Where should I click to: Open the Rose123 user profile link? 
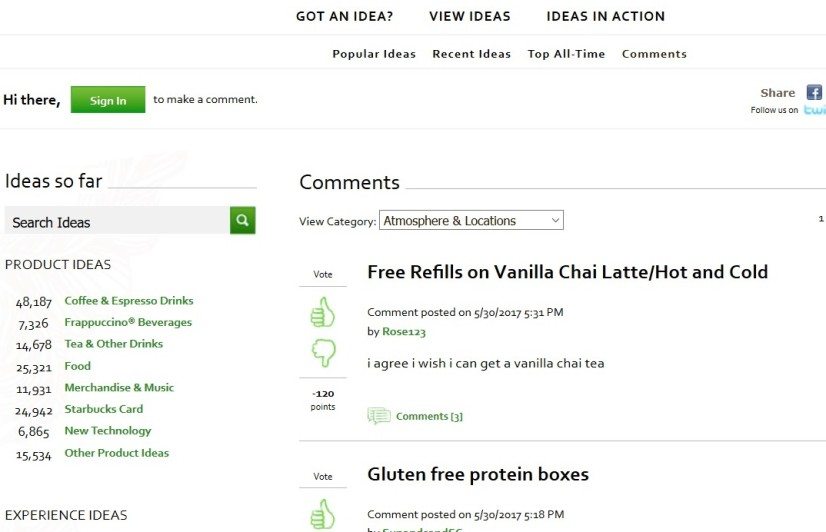404,331
